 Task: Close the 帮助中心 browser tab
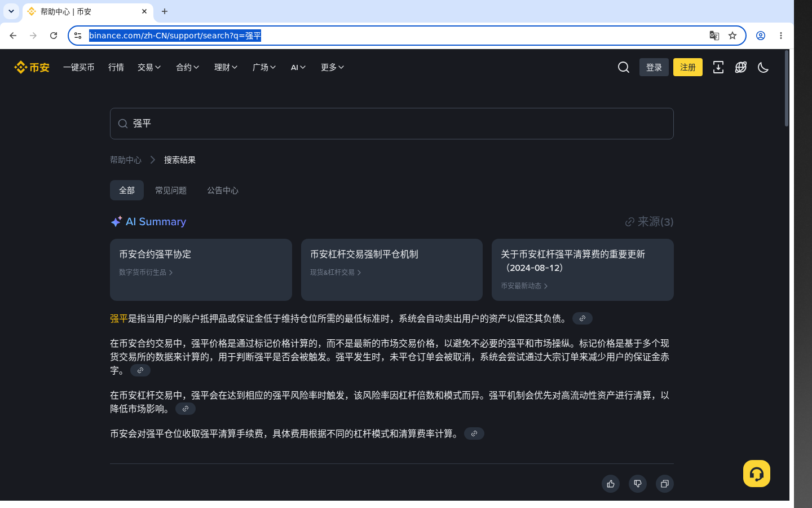(x=144, y=11)
